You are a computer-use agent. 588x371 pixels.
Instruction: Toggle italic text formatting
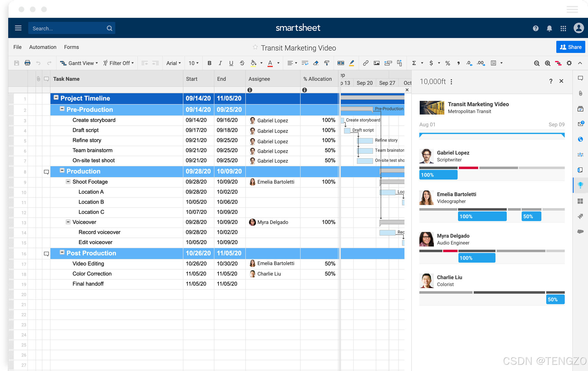(x=220, y=63)
